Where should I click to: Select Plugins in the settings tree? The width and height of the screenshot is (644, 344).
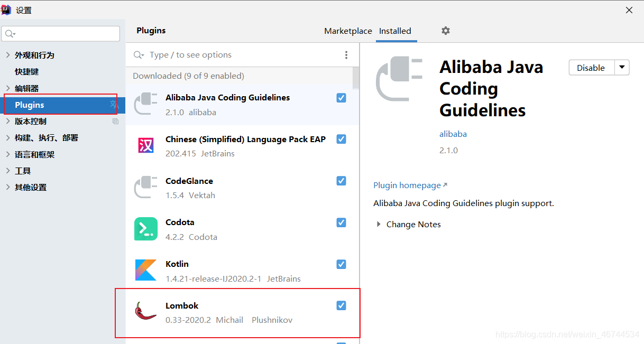click(62, 105)
